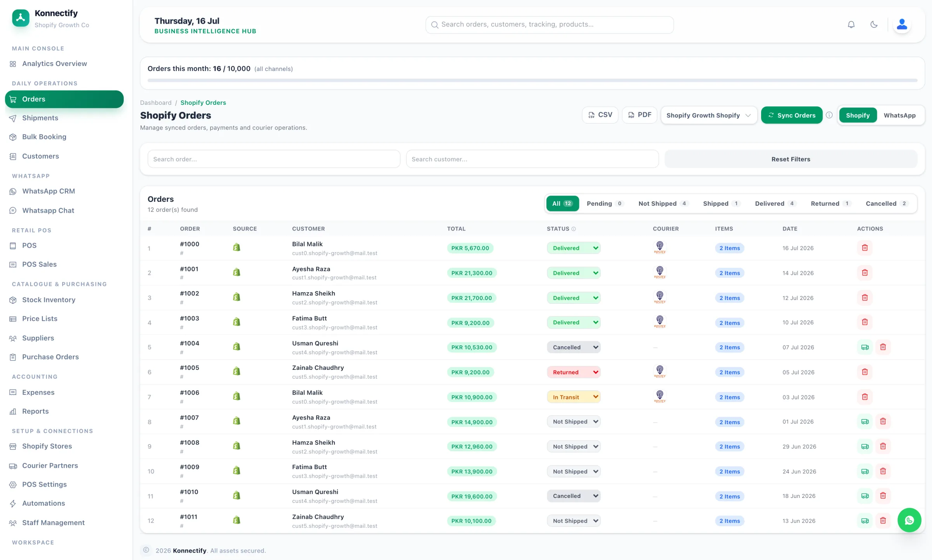Delete order #1004
The height and width of the screenshot is (560, 932).
tap(883, 347)
